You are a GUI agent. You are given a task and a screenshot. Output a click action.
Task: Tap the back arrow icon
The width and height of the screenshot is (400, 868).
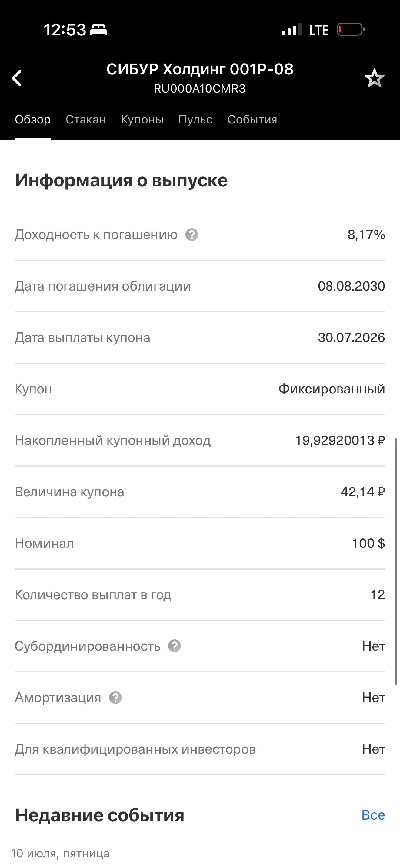click(x=17, y=78)
